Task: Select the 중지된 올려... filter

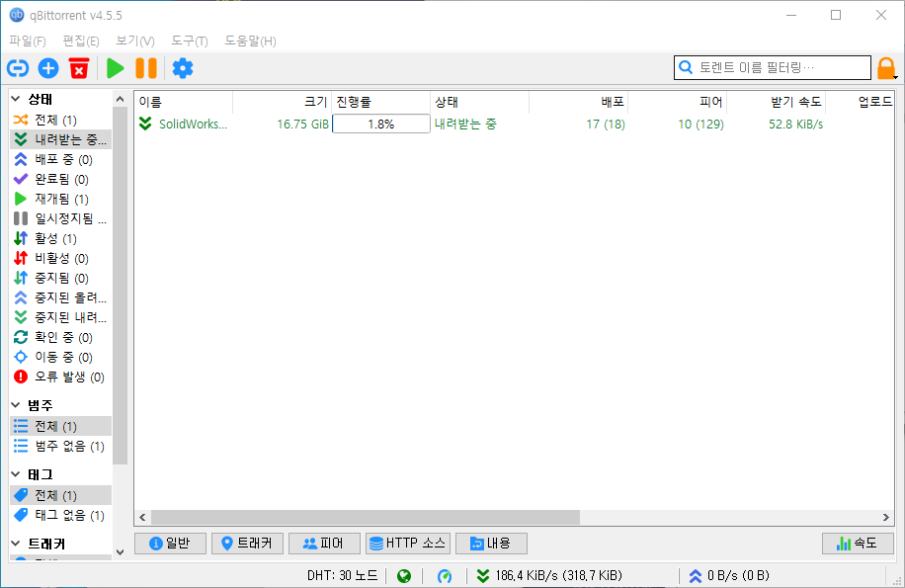Action: click(x=60, y=297)
